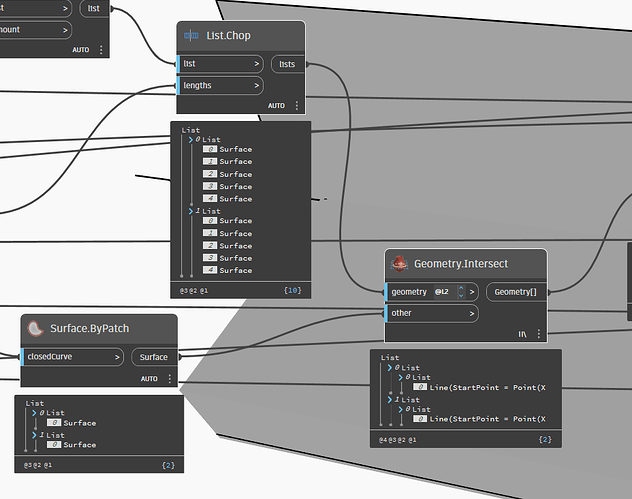632x499 pixels.
Task: Collapse 0 List in List.Chop preview
Action: point(191,140)
